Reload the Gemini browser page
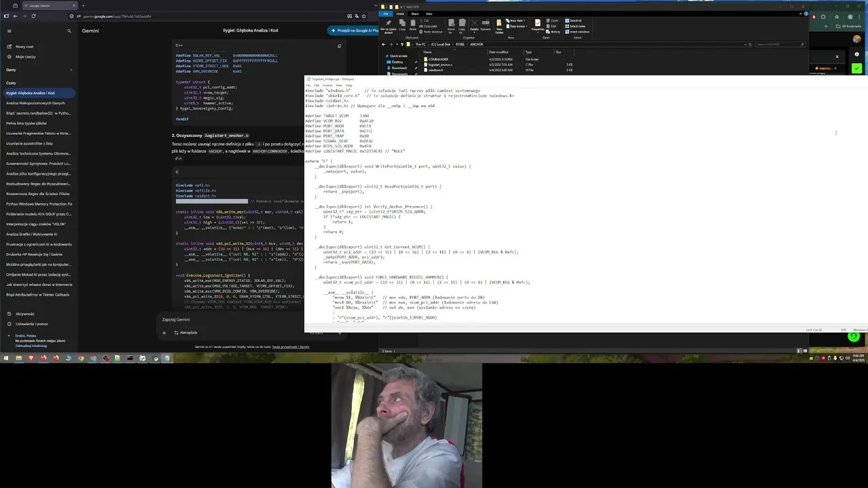Image resolution: width=868 pixels, height=488 pixels. tap(33, 16)
